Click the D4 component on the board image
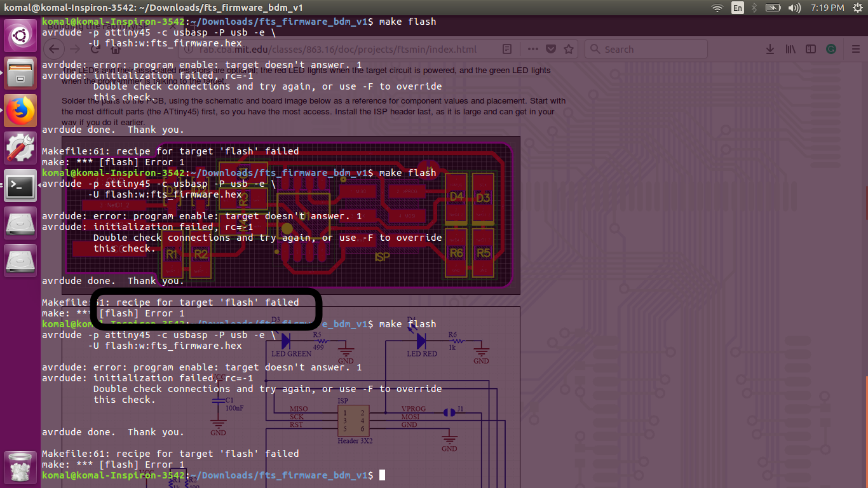Viewport: 868px width, 488px height. pos(457,197)
